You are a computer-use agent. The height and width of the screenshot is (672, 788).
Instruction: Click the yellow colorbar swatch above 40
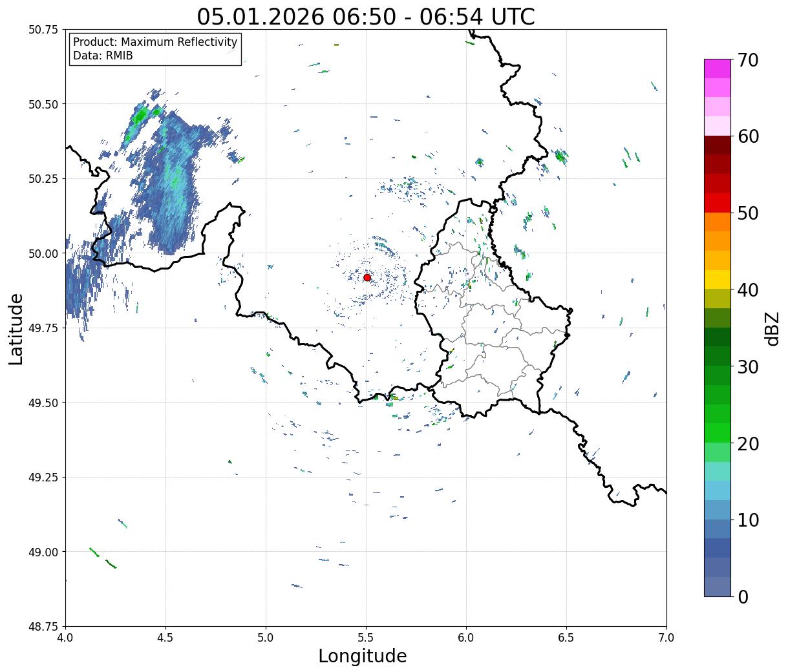pos(718,279)
